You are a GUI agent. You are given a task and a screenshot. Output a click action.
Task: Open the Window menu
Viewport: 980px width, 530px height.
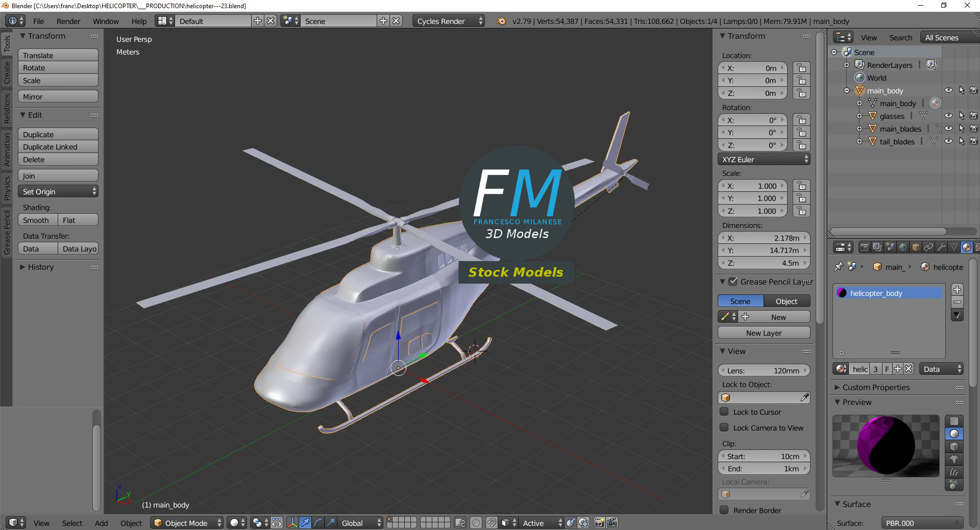click(106, 21)
